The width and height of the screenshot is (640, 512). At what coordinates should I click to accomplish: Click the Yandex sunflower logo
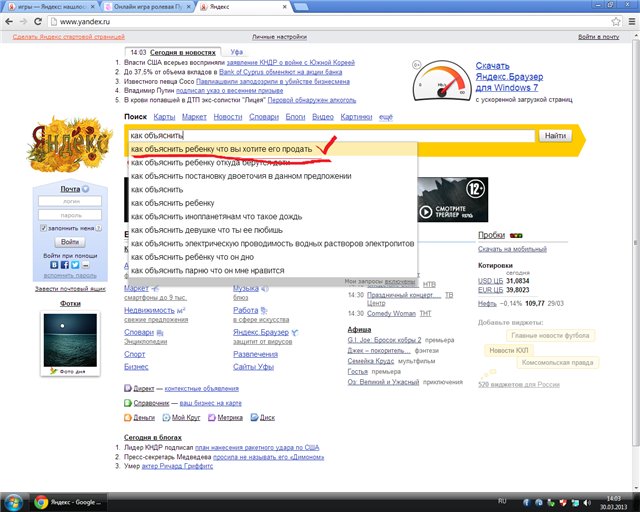[x=70, y=144]
